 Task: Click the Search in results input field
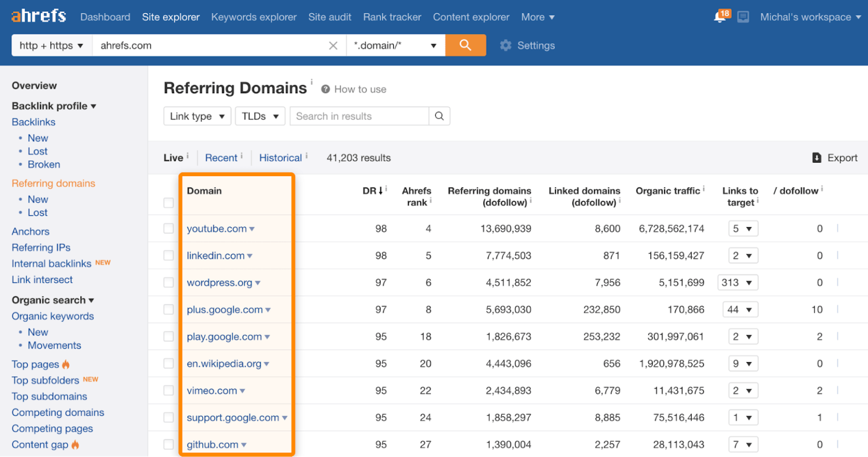[359, 116]
